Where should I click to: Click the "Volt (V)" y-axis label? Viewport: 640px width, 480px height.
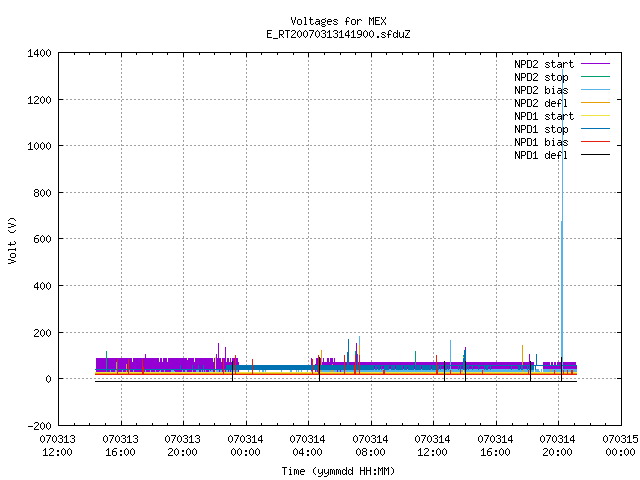pos(12,240)
